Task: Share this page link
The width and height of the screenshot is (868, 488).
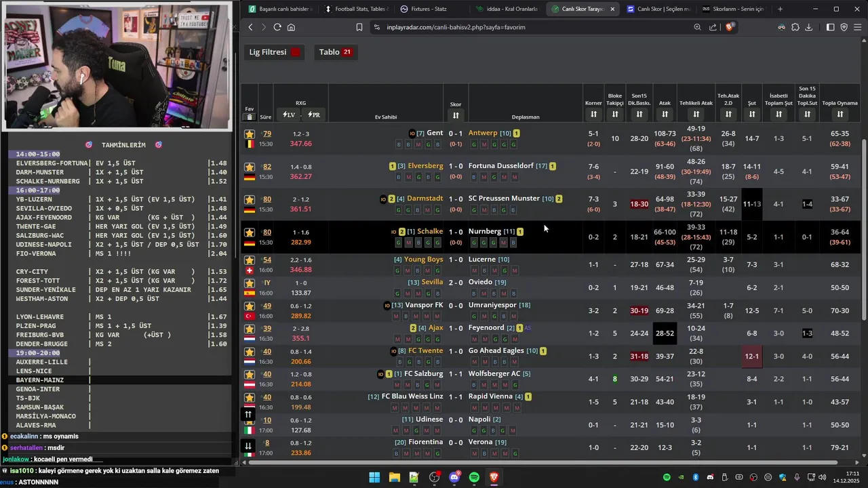Action: (x=713, y=27)
